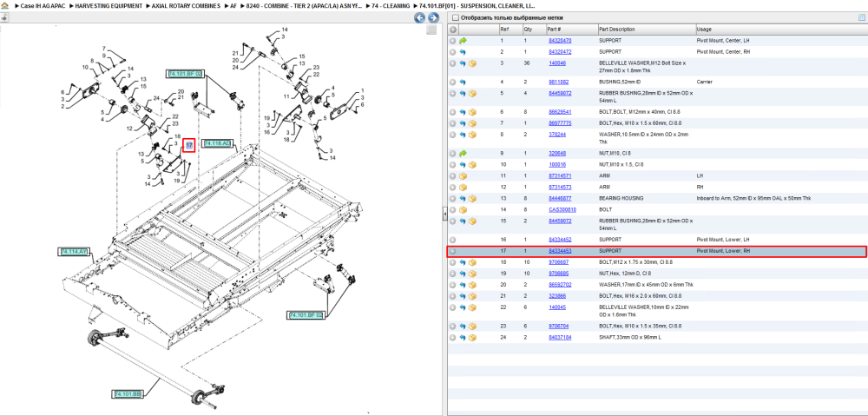Click the small square button at diagram top-right
Screen dimensions: 868x416
431,30
